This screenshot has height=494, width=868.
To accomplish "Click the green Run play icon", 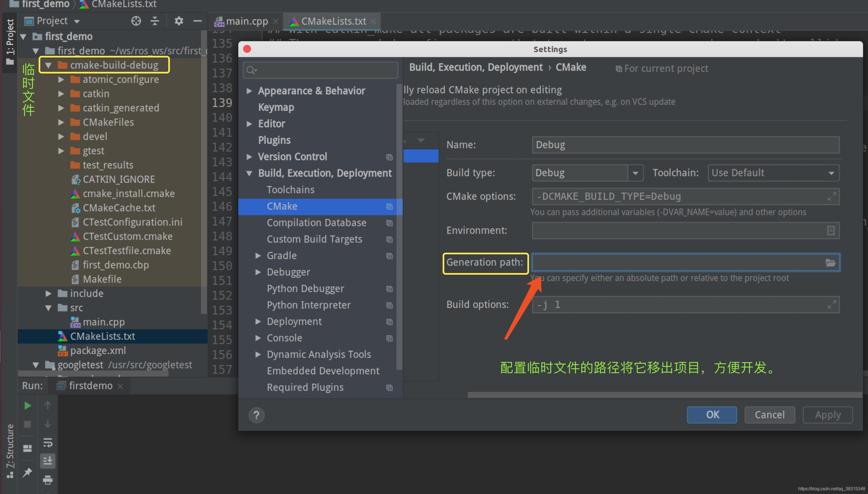I will point(27,405).
